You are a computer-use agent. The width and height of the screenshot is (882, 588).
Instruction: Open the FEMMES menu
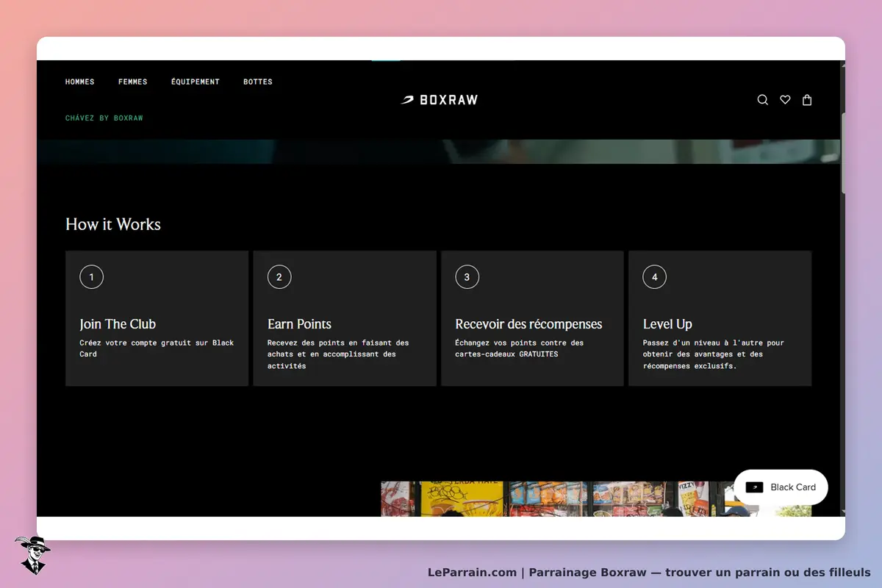133,82
